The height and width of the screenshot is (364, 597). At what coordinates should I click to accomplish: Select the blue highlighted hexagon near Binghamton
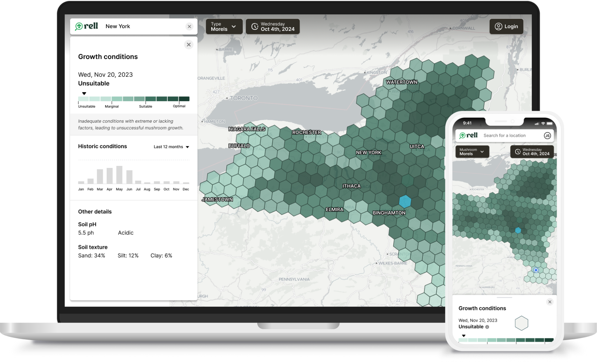(405, 202)
